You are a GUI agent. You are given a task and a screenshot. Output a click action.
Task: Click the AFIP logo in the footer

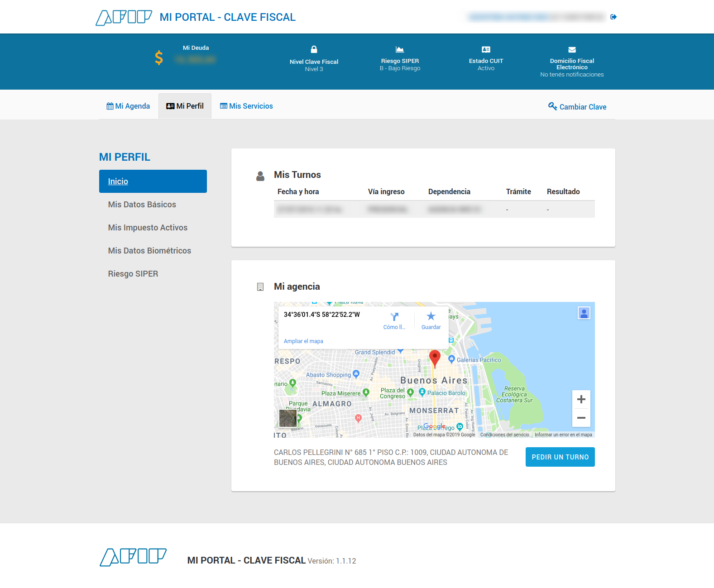pyautogui.click(x=133, y=557)
